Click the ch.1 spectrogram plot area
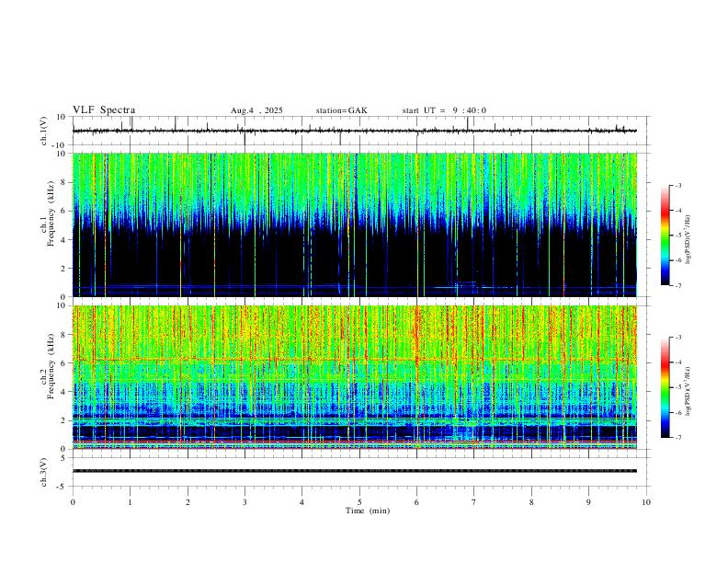Screen dimensions: 728x563 pyautogui.click(x=355, y=224)
